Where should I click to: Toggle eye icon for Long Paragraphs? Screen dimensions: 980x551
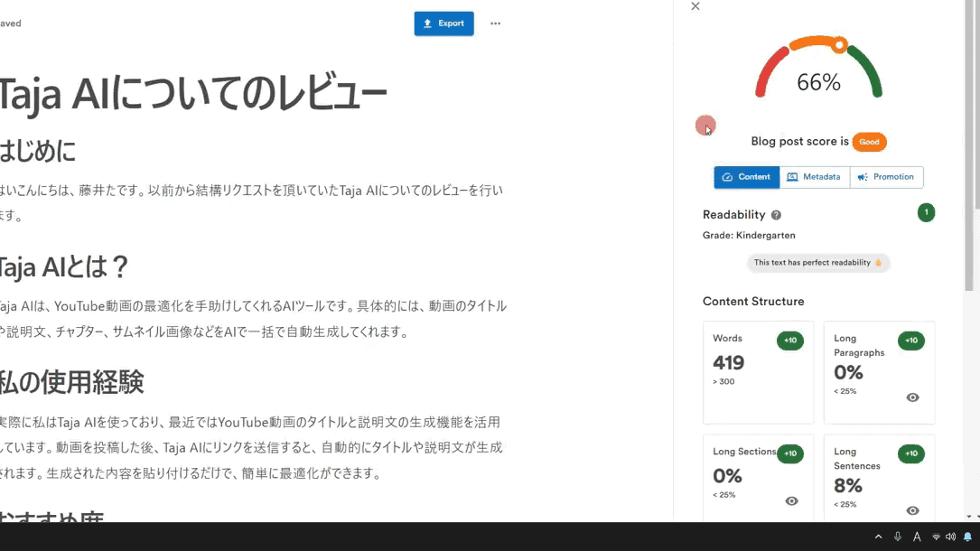coord(912,397)
